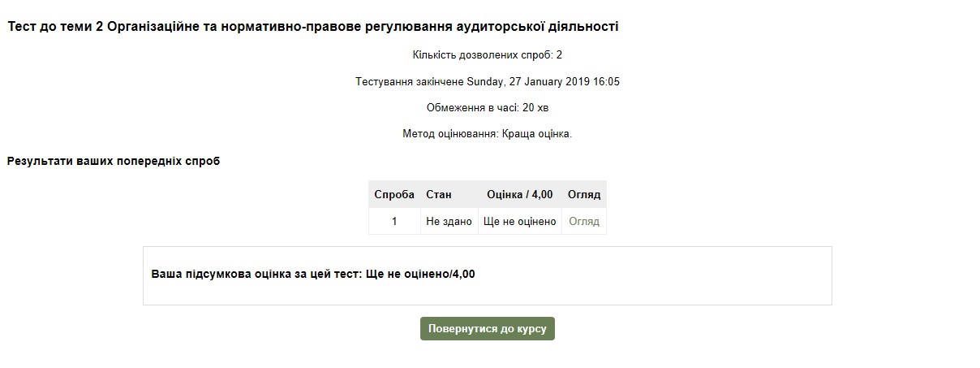
Task: Click the Огляд column header
Action: [584, 195]
